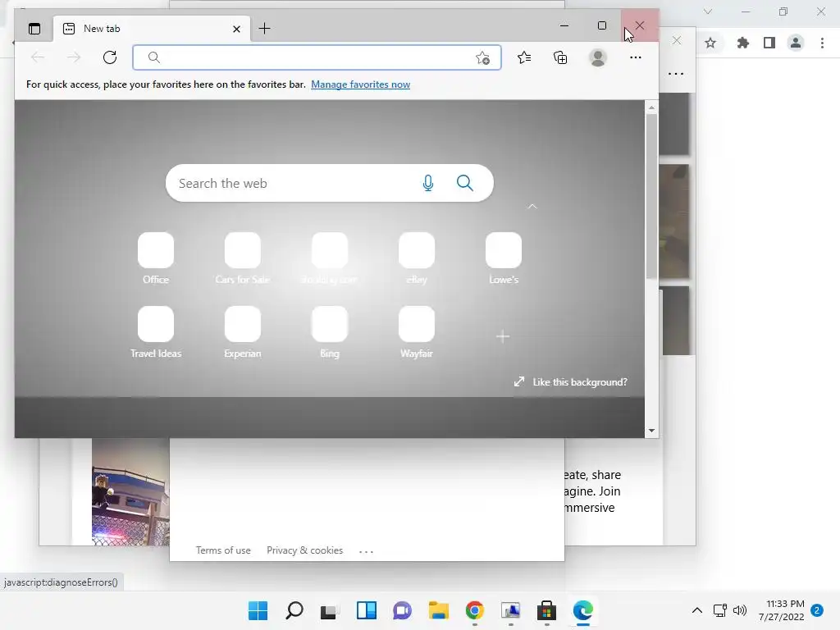Focus the Edge address bar
The image size is (840, 630).
point(317,57)
